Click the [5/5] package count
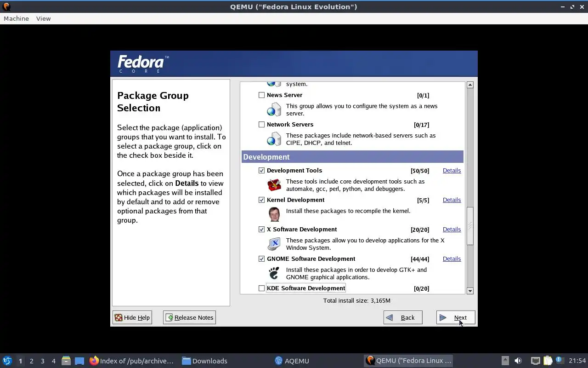 coord(423,200)
